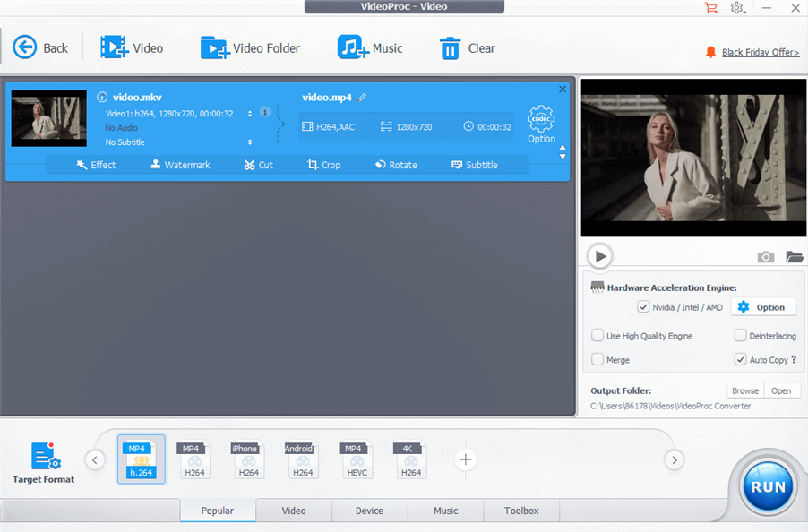Click the Black Friday Offer link

click(761, 53)
